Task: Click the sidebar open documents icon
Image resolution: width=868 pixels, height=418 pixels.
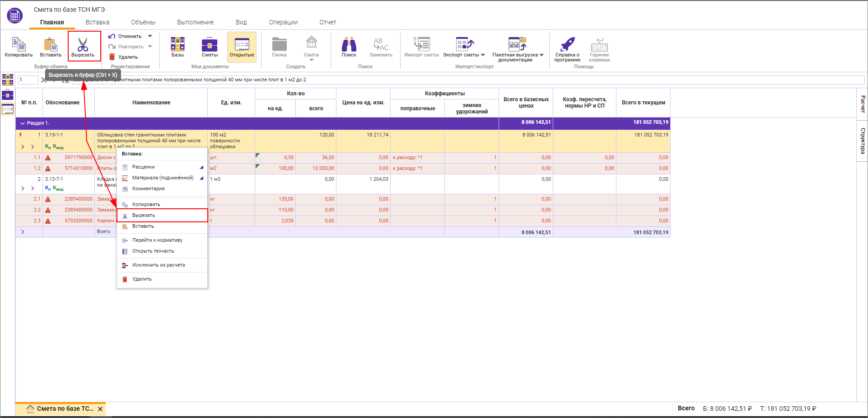Action: [x=8, y=109]
